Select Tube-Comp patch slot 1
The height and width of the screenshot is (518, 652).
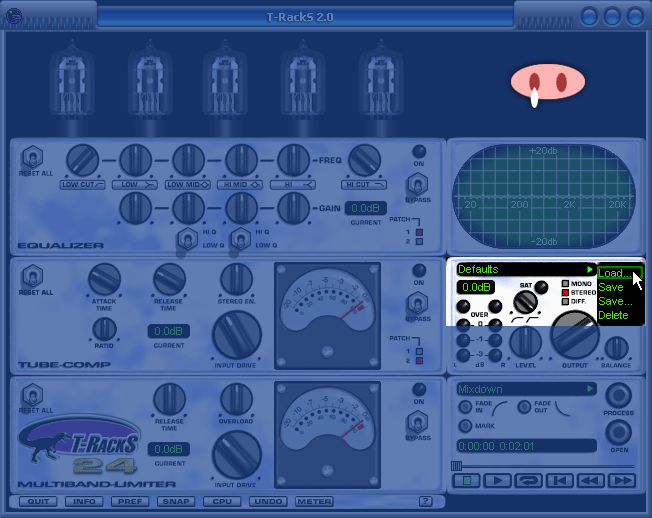coord(419,351)
